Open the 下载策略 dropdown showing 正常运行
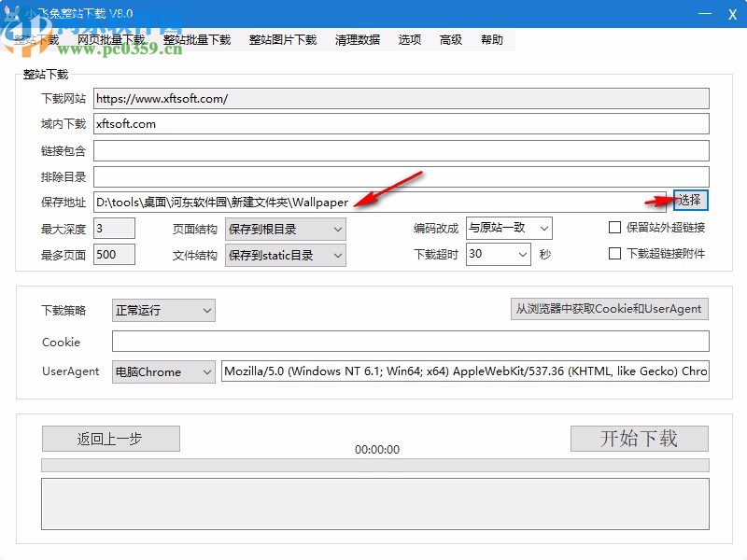Screen dimensions: 747x560 tap(163, 310)
